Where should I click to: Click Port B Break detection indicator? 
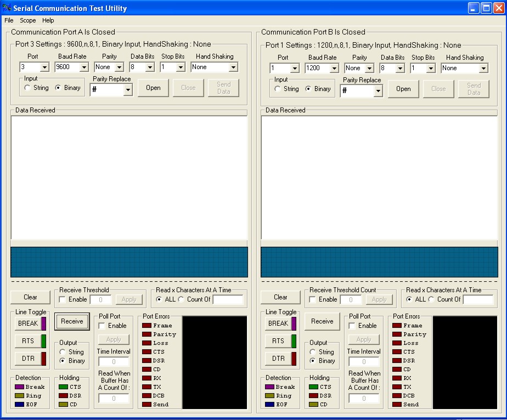coord(269,387)
